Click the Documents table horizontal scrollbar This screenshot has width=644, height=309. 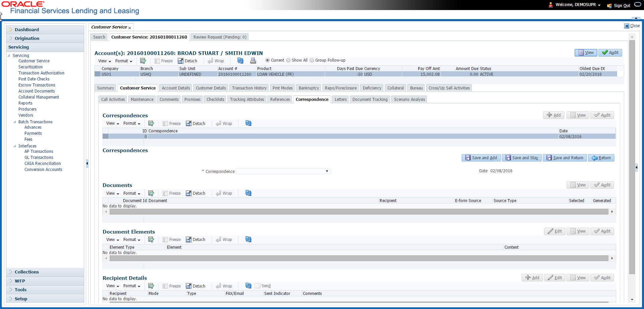(x=359, y=212)
